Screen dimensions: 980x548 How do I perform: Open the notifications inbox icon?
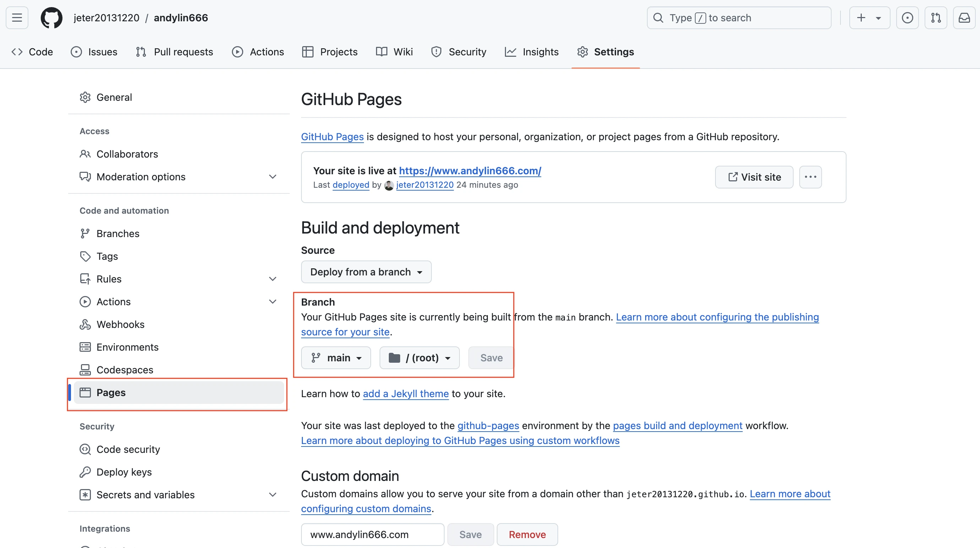pyautogui.click(x=964, y=18)
